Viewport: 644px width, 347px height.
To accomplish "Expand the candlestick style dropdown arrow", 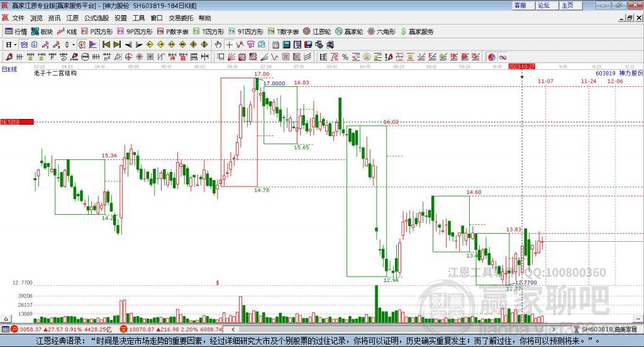I will pos(74,45).
